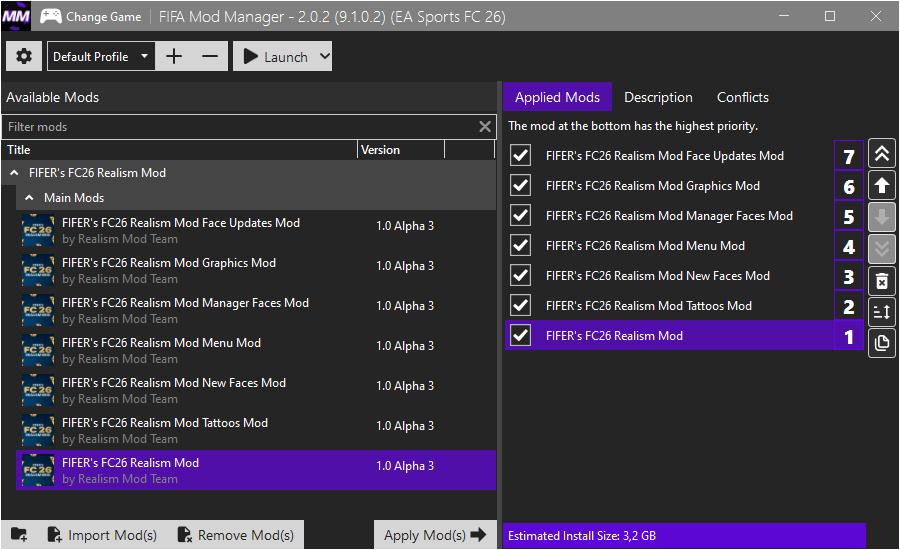
Task: Click the sort applied mods icon
Action: point(882,312)
